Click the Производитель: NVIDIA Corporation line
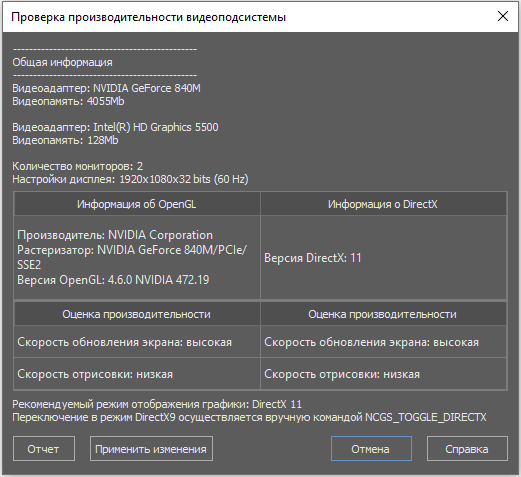Viewport: 521px width, 477px height. click(115, 235)
